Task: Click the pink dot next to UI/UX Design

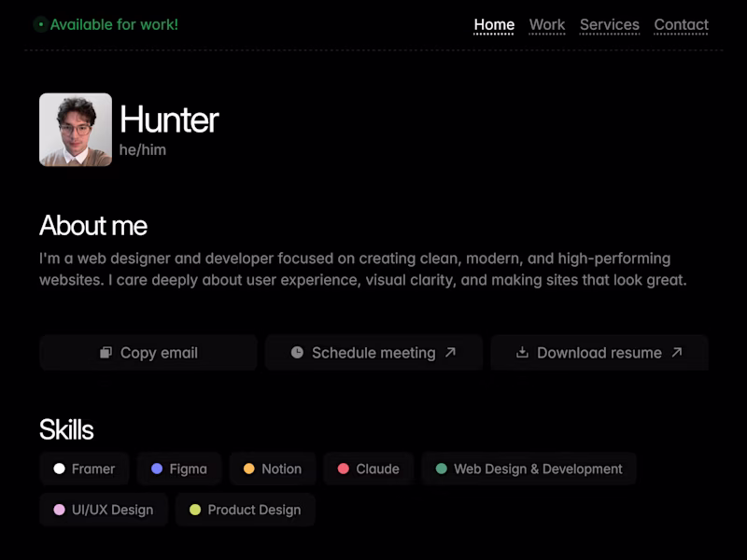Action: [x=59, y=510]
